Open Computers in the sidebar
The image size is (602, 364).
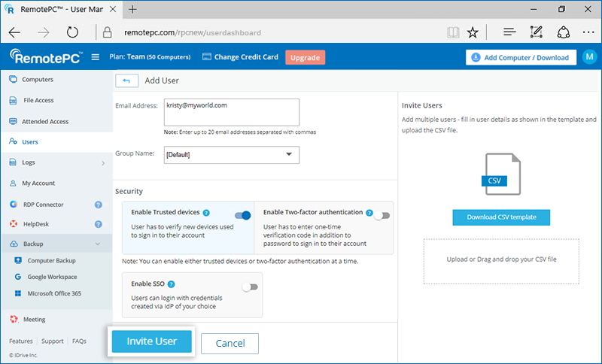[x=38, y=79]
